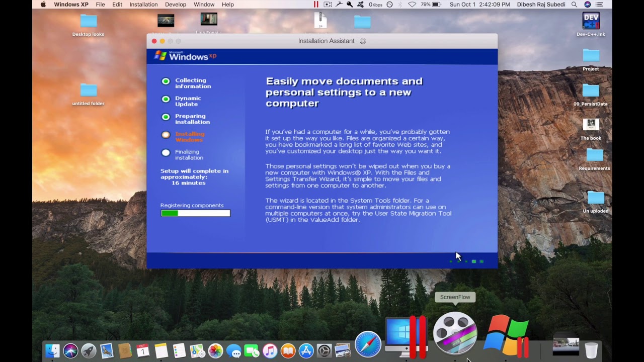Open the Installation menu
The width and height of the screenshot is (644, 362).
pos(143,5)
